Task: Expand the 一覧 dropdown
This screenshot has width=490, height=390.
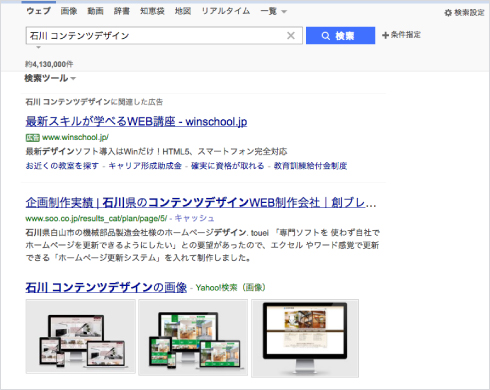Action: [x=274, y=11]
